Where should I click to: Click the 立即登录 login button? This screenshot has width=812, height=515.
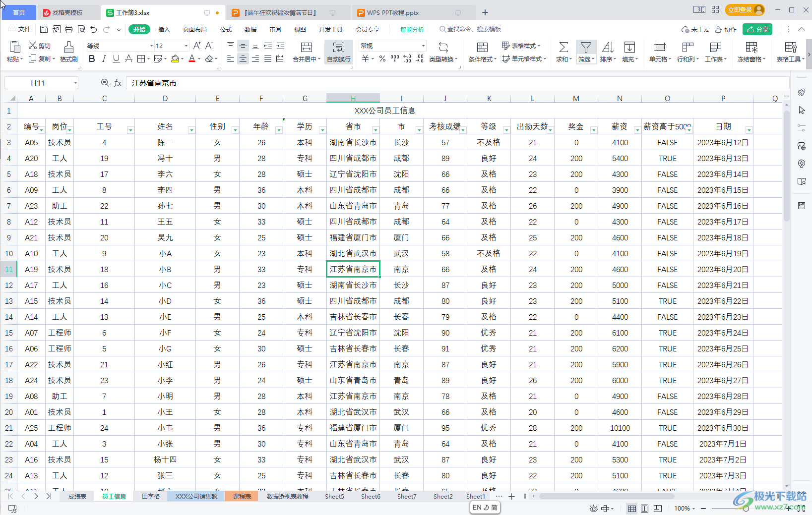tap(745, 10)
